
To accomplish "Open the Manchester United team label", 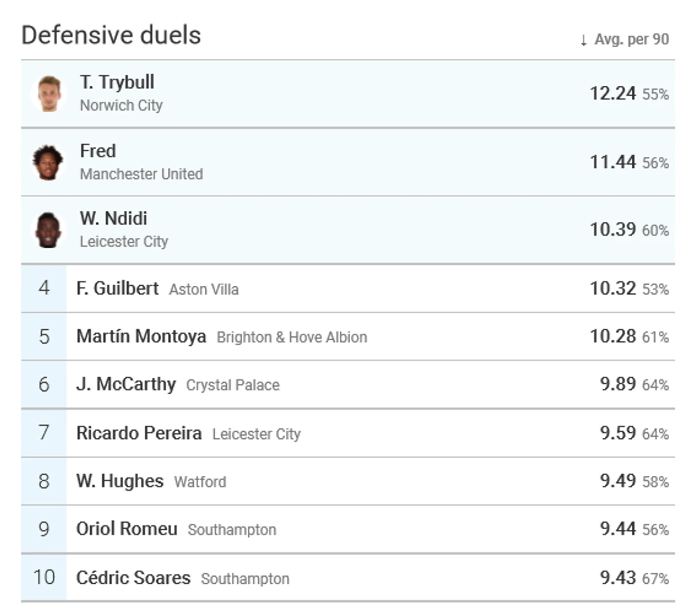I will click(141, 174).
